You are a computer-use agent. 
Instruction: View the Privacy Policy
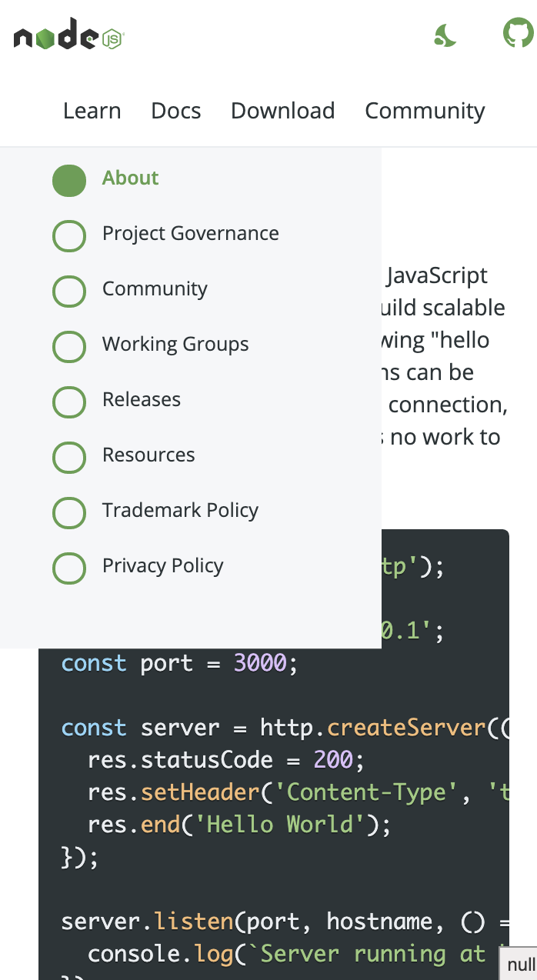(163, 565)
